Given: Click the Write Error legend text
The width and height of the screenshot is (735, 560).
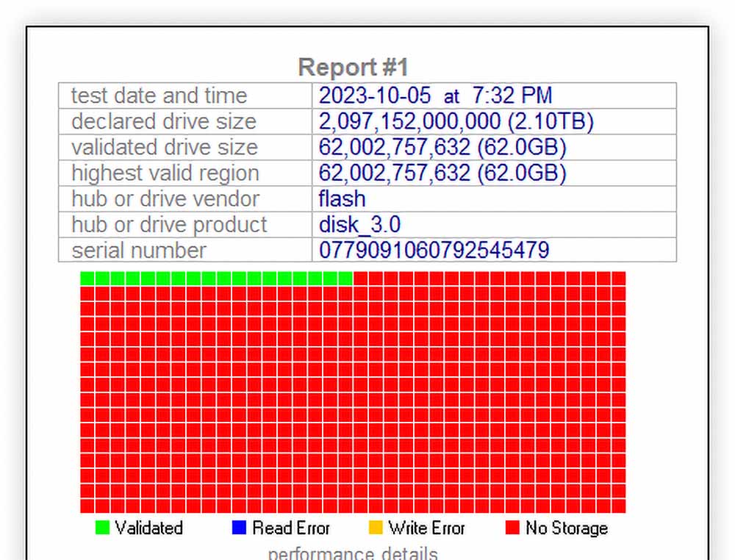Looking at the screenshot, I should [426, 528].
